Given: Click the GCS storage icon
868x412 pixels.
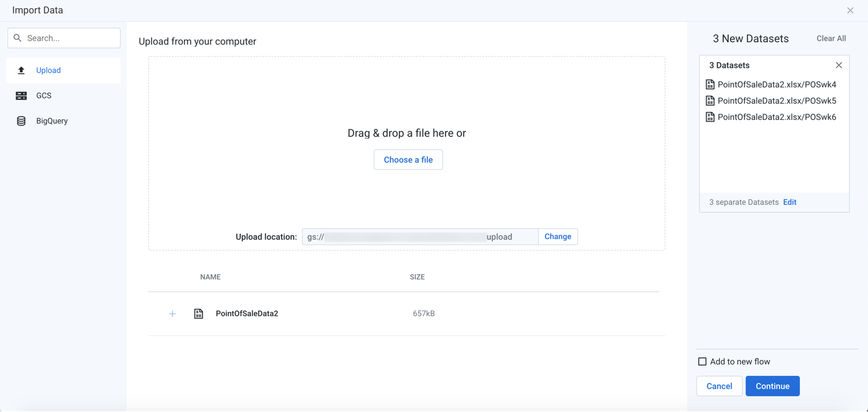Looking at the screenshot, I should (x=21, y=96).
